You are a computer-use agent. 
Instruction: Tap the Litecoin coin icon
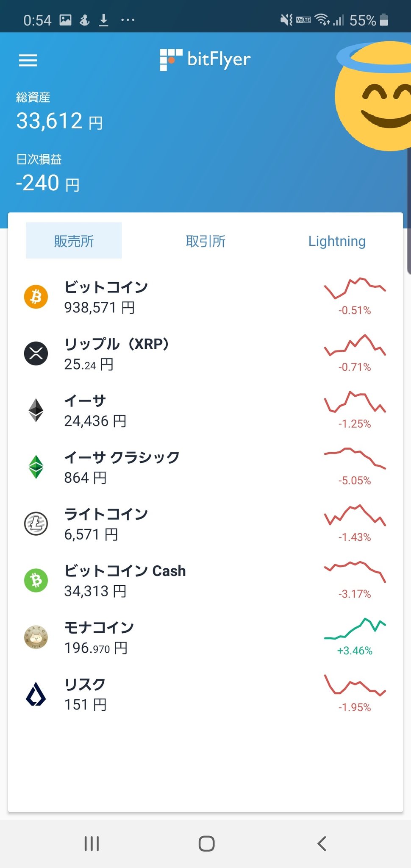pos(36,524)
